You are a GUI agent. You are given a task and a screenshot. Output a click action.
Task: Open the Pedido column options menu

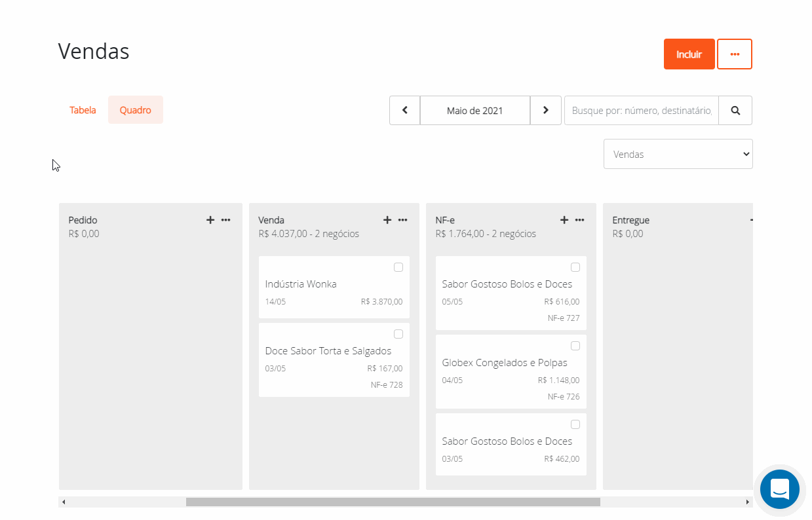[226, 220]
